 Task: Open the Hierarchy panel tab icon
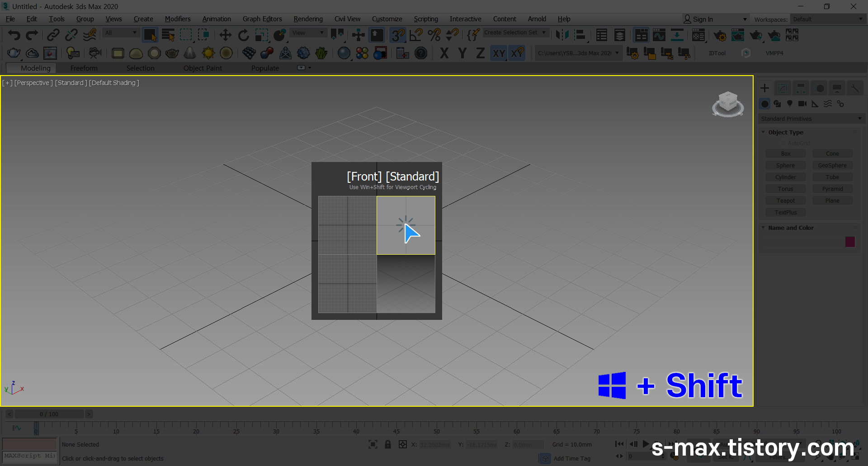click(x=801, y=88)
